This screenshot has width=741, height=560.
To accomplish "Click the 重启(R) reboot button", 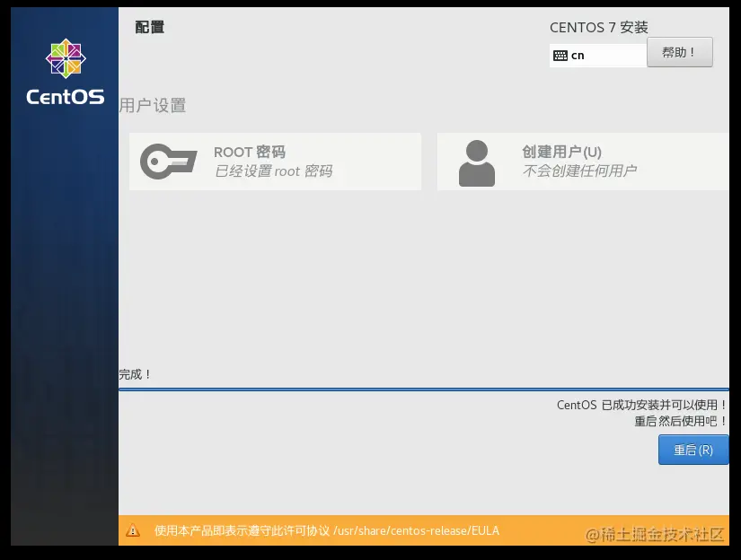I will [x=692, y=450].
